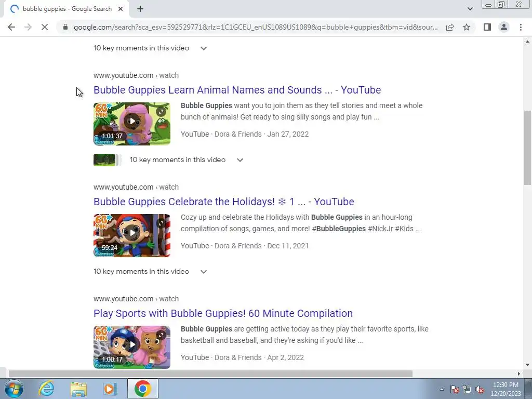Expand key moments for Holidays video

(204, 271)
